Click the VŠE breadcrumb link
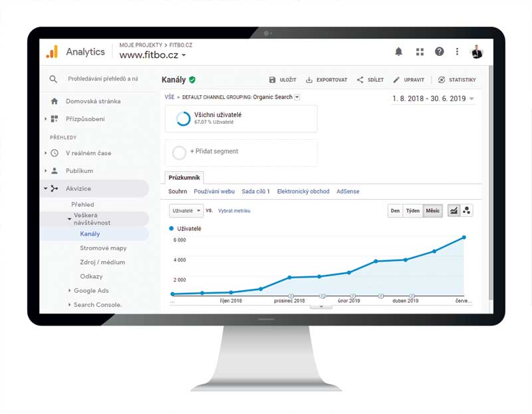The width and height of the screenshot is (532, 414). (x=170, y=97)
